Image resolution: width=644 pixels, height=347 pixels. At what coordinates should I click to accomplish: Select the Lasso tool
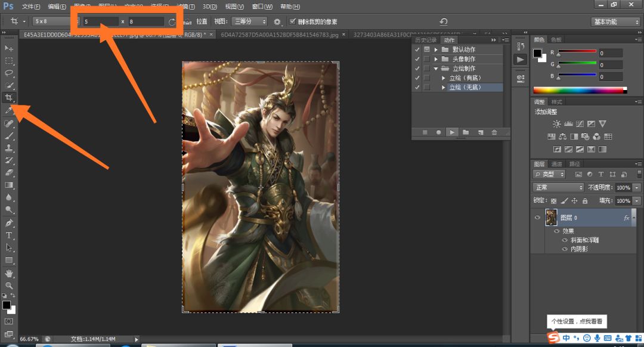click(9, 73)
